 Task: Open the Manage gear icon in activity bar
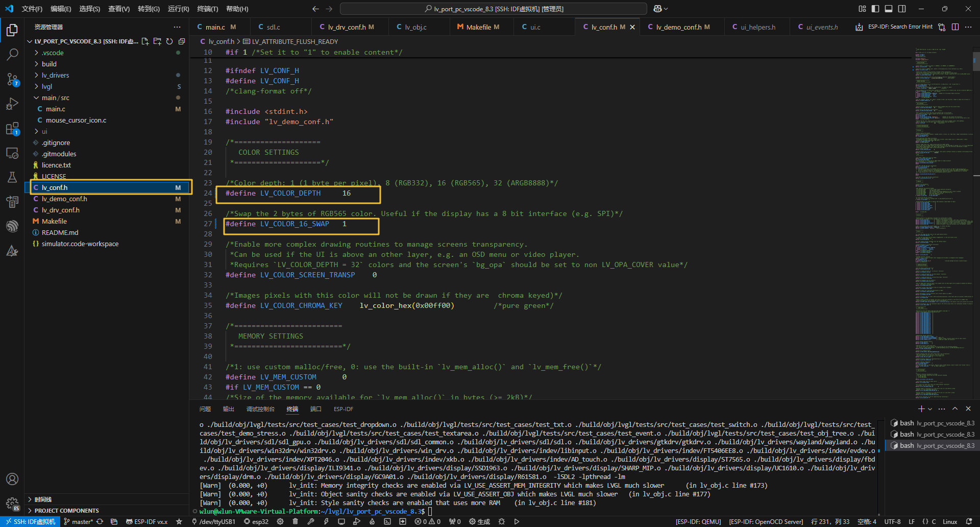[12, 504]
